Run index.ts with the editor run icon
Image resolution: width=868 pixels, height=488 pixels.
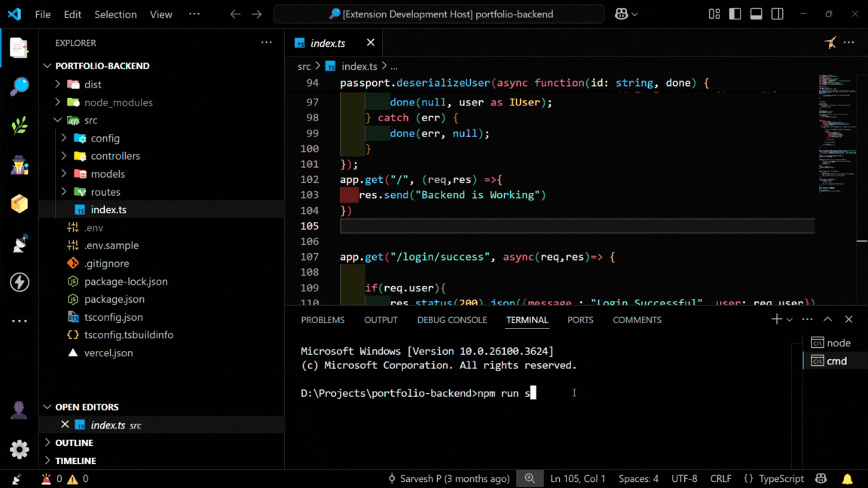(x=830, y=43)
